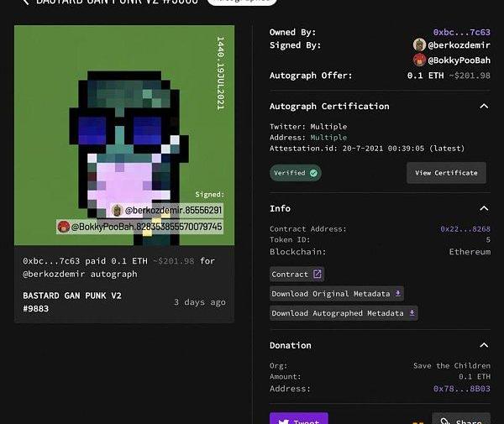Collapse the Autograph Certification section
Screen dimensions: 504x424
point(484,107)
